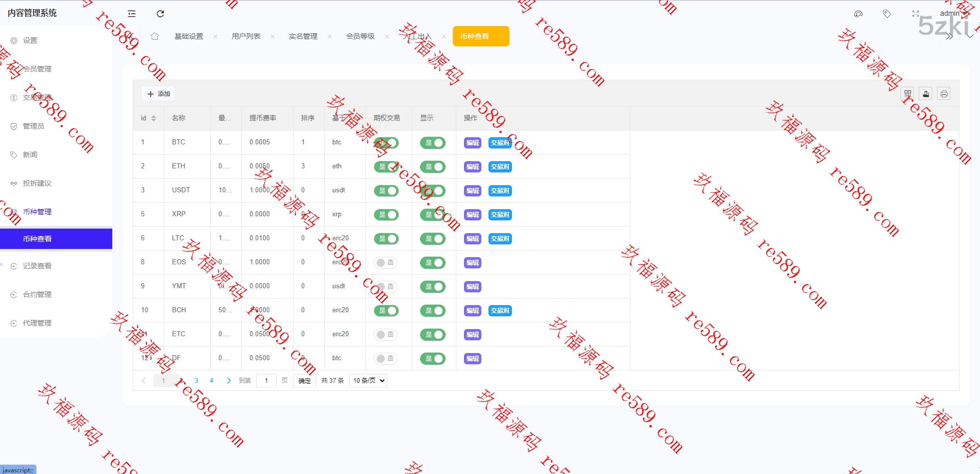Click 交易对 button for LTC row
This screenshot has width=980, height=474.
pos(500,239)
